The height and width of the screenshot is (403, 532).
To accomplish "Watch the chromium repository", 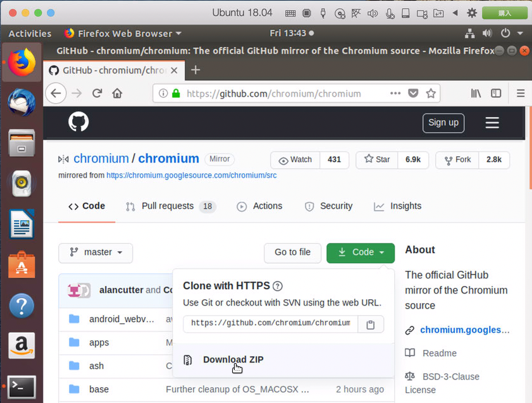I will pyautogui.click(x=295, y=159).
